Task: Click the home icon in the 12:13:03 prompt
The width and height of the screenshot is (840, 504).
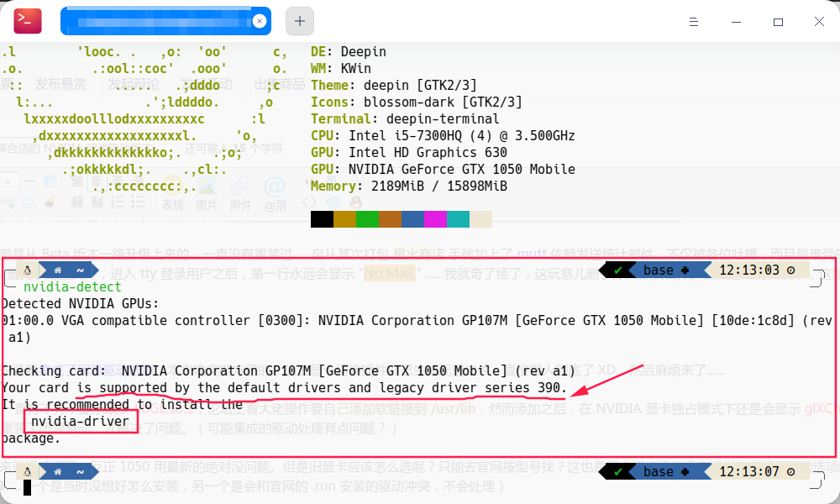Action: (58, 270)
